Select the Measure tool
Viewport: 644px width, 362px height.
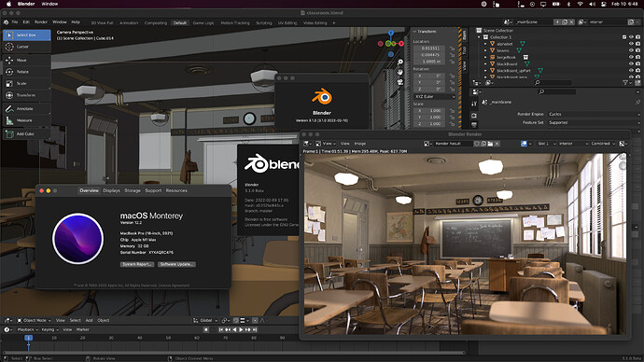[x=27, y=120]
